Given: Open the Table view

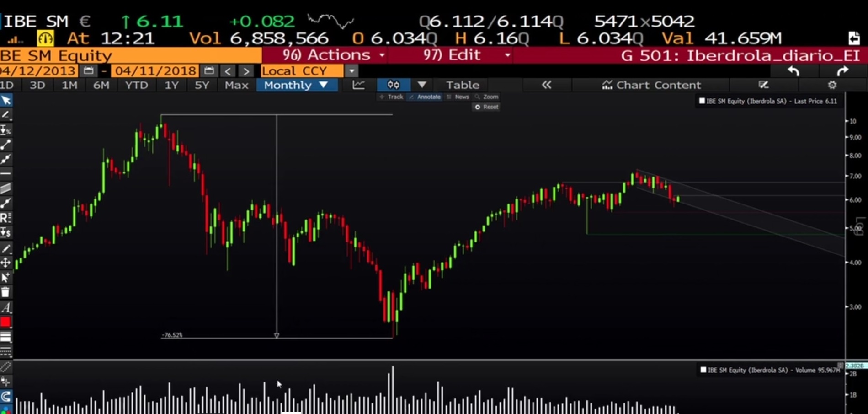Looking at the screenshot, I should tap(463, 85).
